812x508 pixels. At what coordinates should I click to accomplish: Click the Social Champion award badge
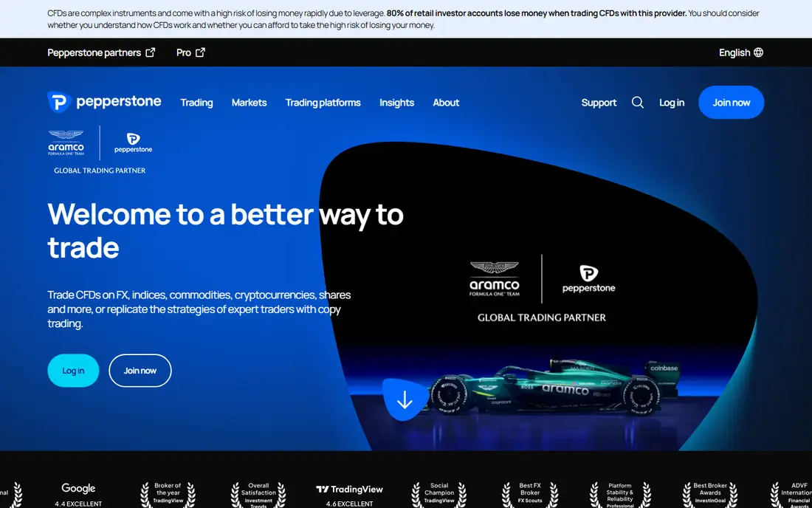439,494
